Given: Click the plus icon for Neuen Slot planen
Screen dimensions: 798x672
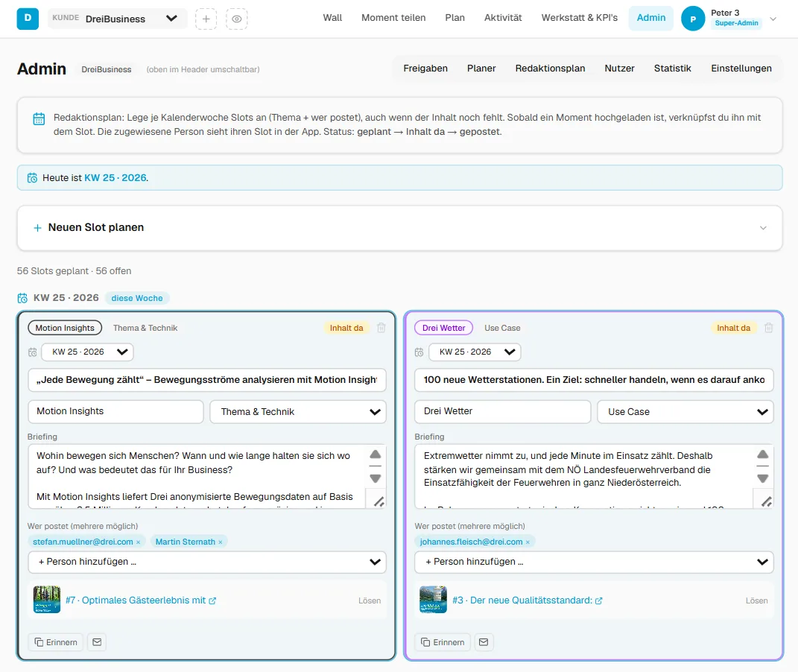Looking at the screenshot, I should (37, 228).
